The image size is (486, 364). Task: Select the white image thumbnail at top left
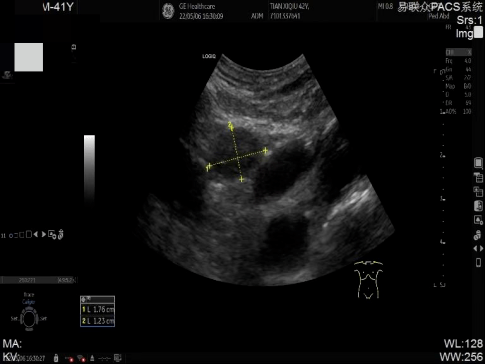29,57
